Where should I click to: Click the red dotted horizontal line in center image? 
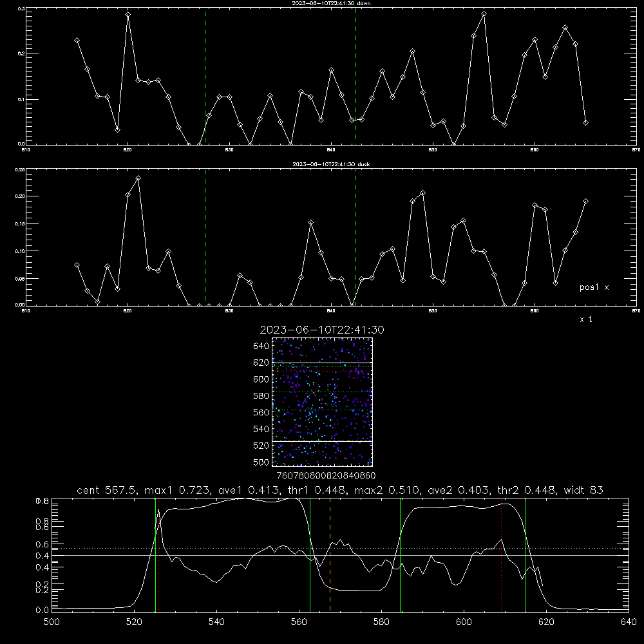tap(322, 372)
